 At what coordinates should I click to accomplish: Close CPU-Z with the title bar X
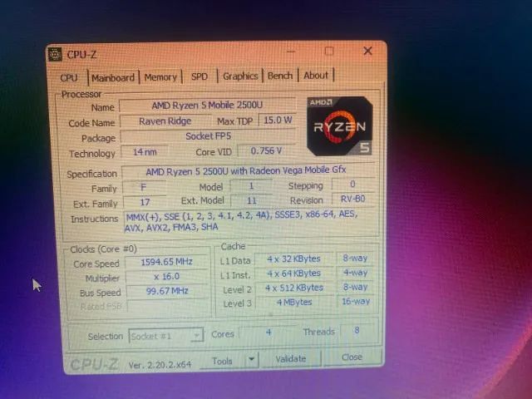[x=367, y=51]
